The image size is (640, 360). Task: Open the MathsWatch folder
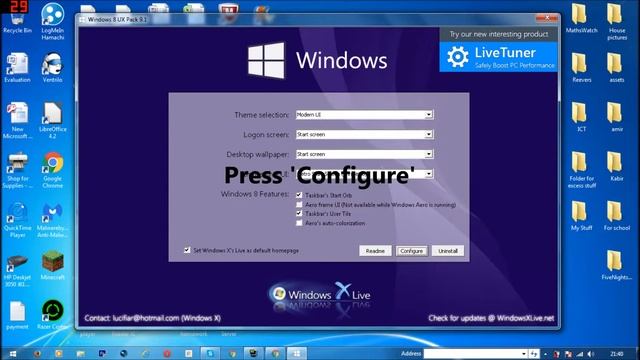coord(581,18)
